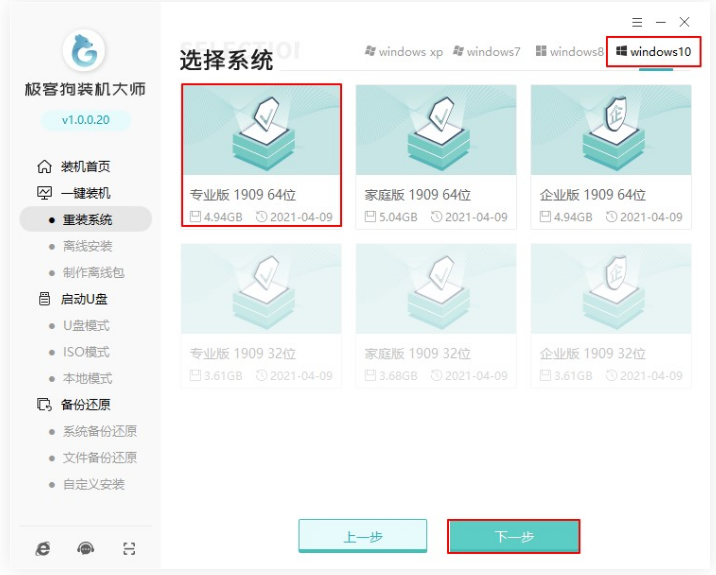The width and height of the screenshot is (716, 575).
Task: Choose 家庭版 1909 64位 system card
Action: [436, 156]
